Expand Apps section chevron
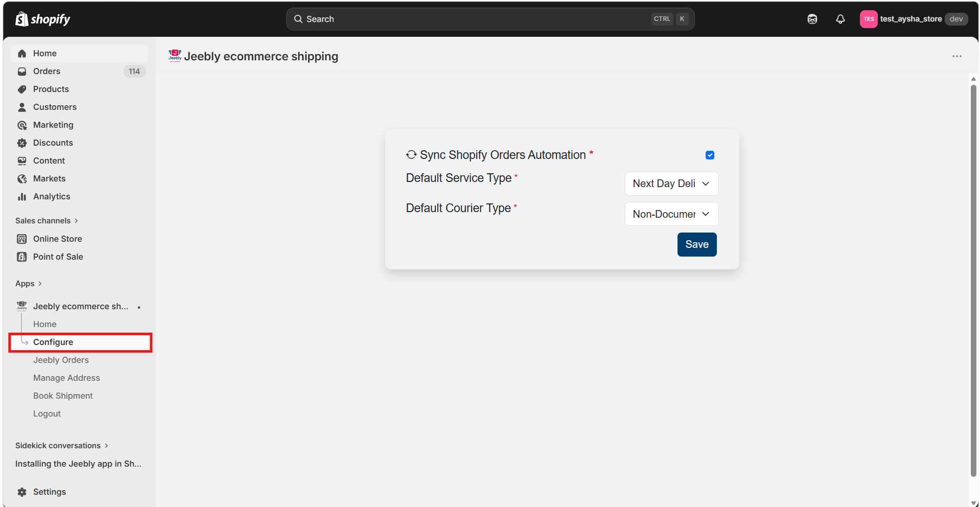This screenshot has height=507, width=980. point(40,284)
